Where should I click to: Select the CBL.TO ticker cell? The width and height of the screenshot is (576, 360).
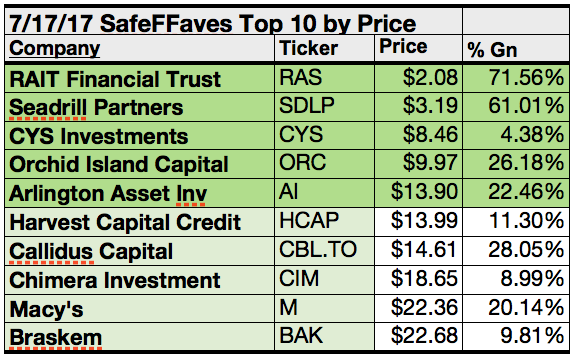(x=324, y=251)
